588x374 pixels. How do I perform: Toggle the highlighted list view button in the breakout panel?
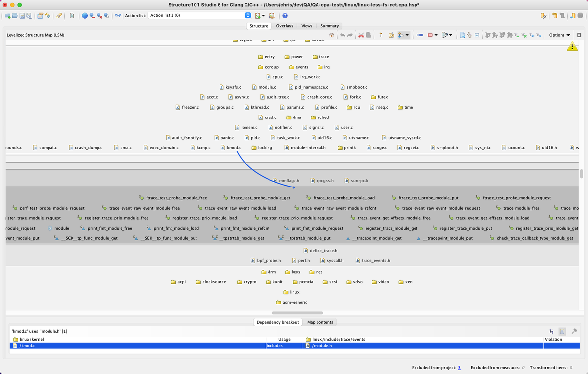(562, 331)
